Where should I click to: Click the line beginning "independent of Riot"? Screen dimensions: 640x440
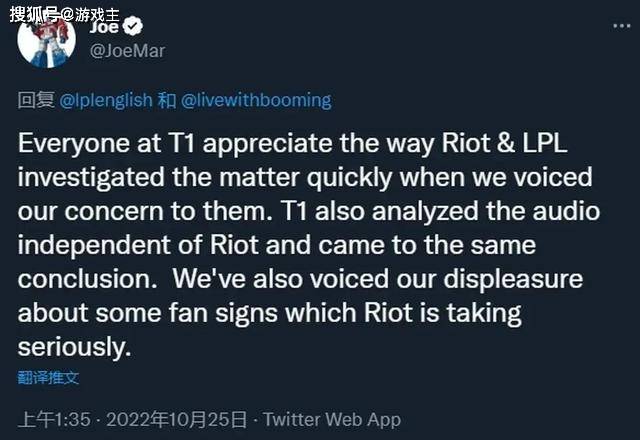click(x=277, y=245)
